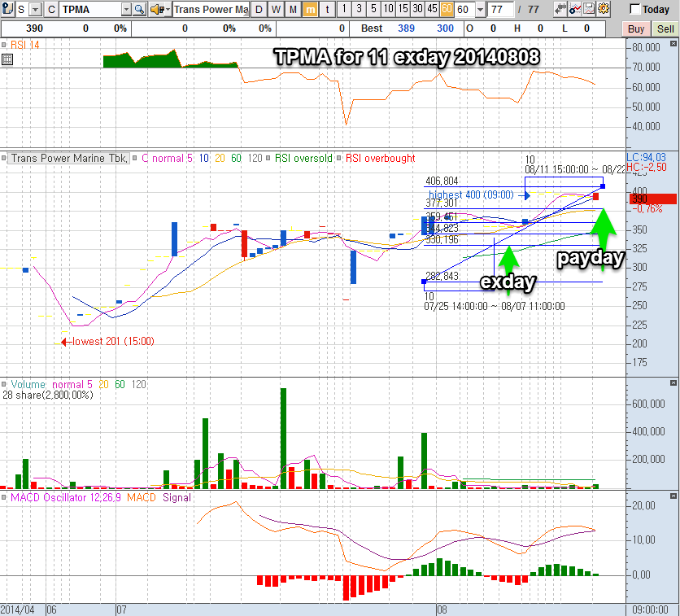The width and height of the screenshot is (680, 616).
Task: Click the magnifier stock search icon
Action: tap(139, 9)
